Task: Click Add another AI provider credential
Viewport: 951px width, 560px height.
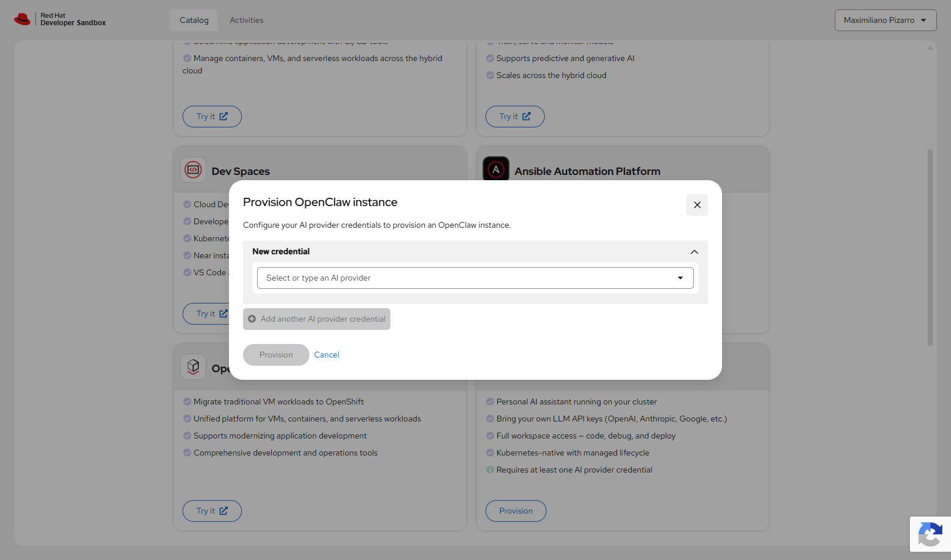Action: pyautogui.click(x=316, y=319)
